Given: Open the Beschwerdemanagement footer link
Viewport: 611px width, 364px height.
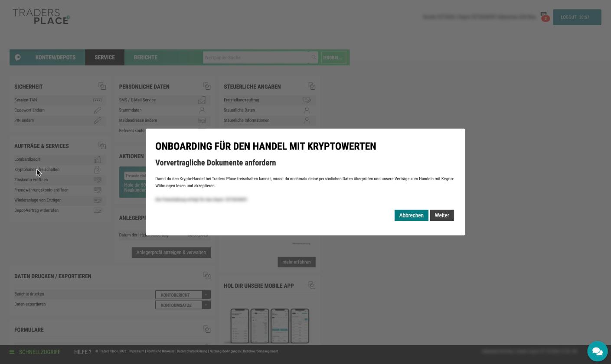Looking at the screenshot, I should pos(261,351).
